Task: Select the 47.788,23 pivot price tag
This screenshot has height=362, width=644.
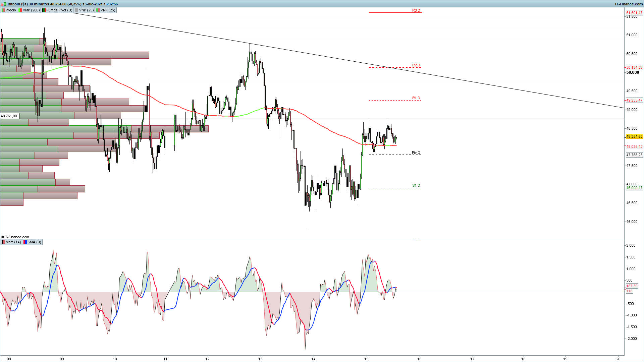Action: coord(634,155)
